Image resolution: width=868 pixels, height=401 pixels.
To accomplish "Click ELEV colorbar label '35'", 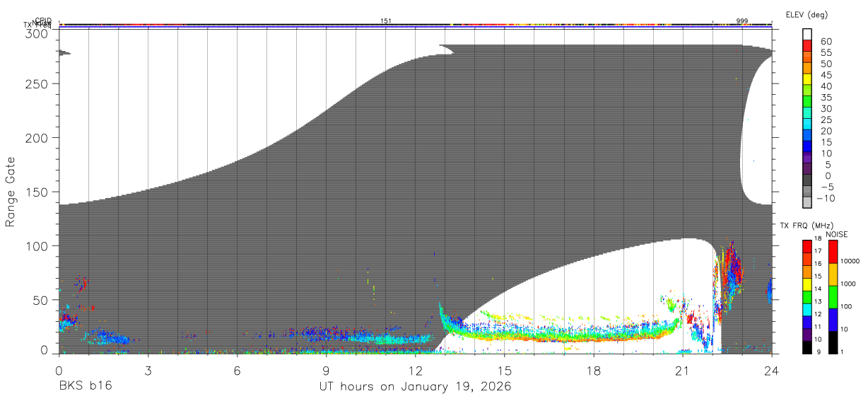I will tap(826, 97).
